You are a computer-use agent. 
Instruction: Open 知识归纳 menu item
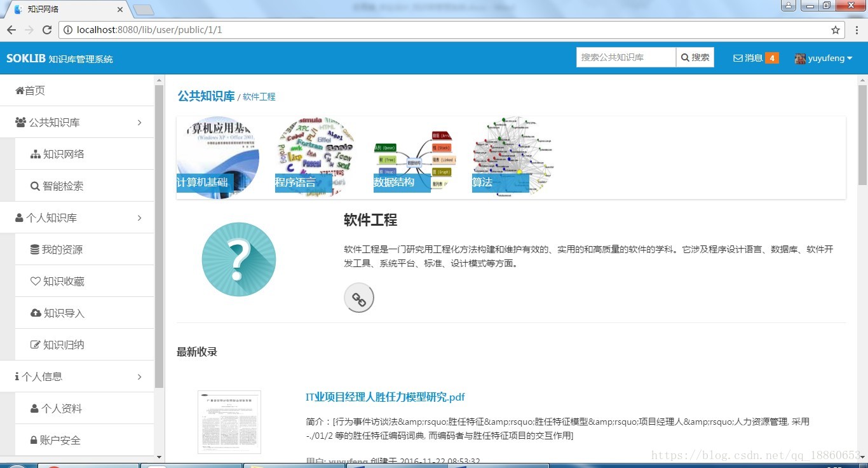coord(85,345)
